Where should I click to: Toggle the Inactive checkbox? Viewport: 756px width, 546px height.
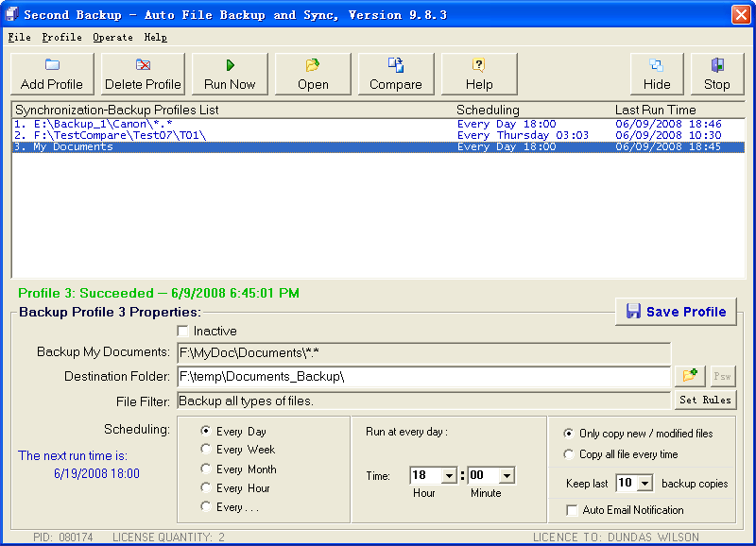(x=182, y=331)
